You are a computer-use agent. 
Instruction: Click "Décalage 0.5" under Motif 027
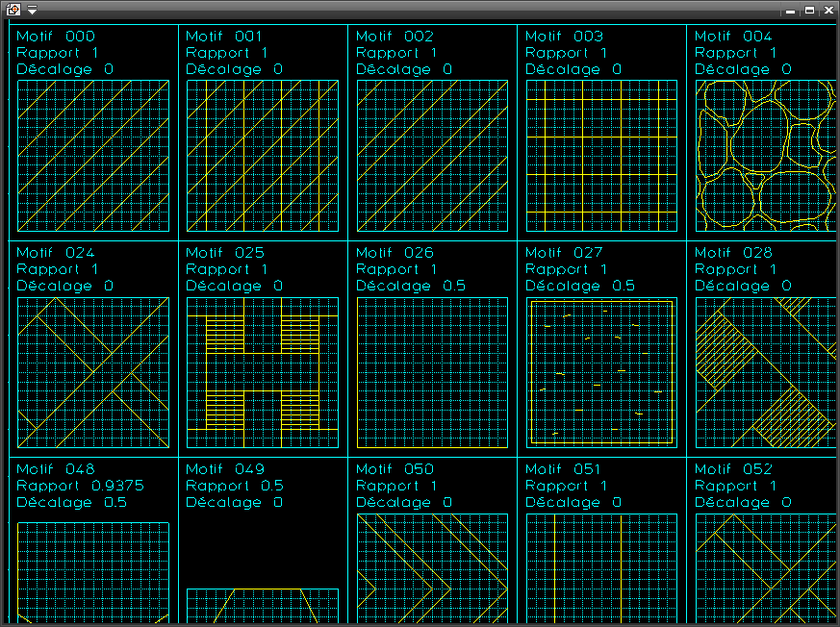tap(580, 286)
